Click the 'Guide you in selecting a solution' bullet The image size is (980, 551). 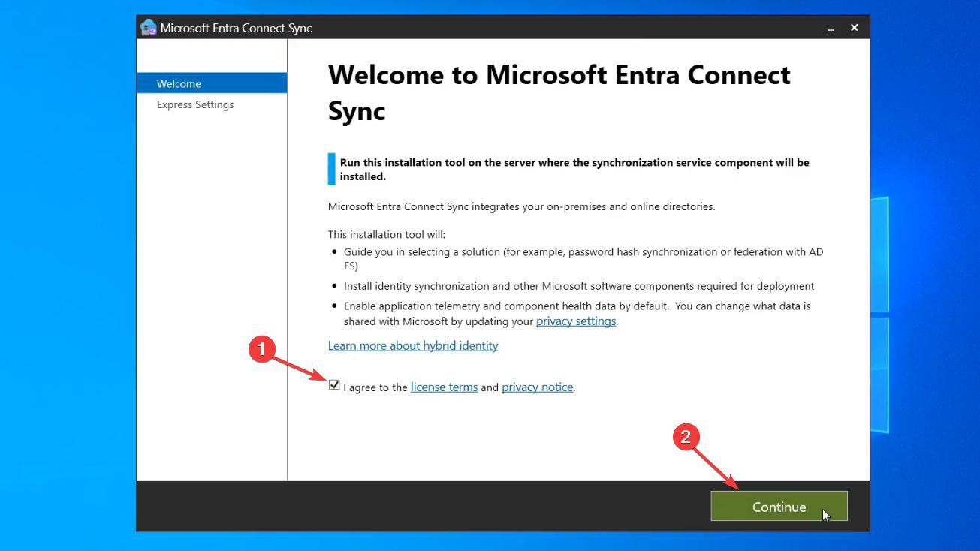tap(583, 259)
